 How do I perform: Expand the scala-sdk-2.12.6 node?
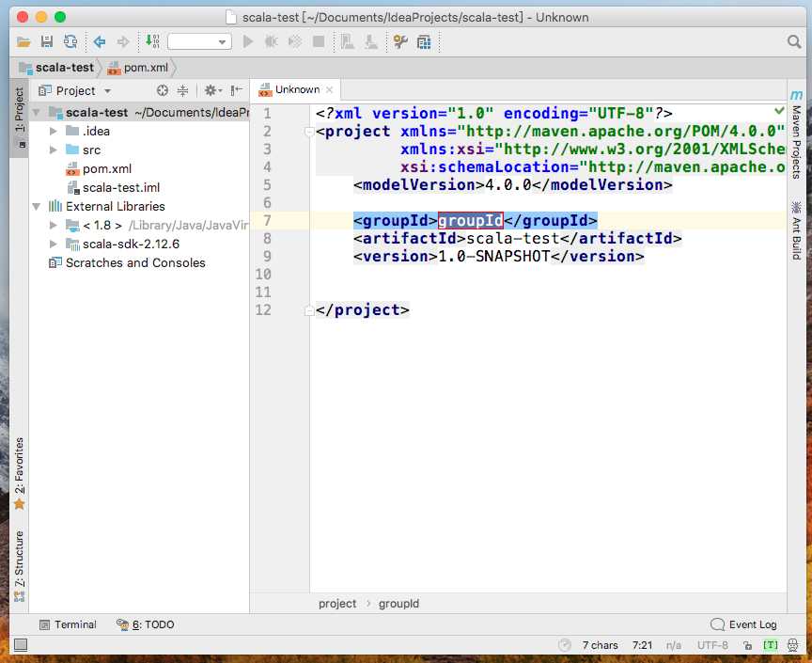[x=54, y=244]
